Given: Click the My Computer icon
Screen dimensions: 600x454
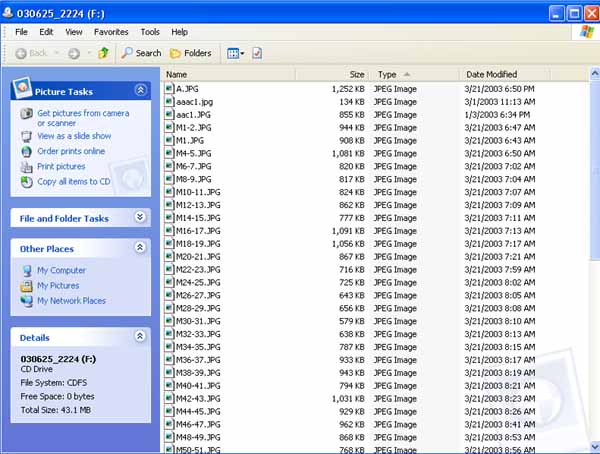Looking at the screenshot, I should pyautogui.click(x=26, y=271).
